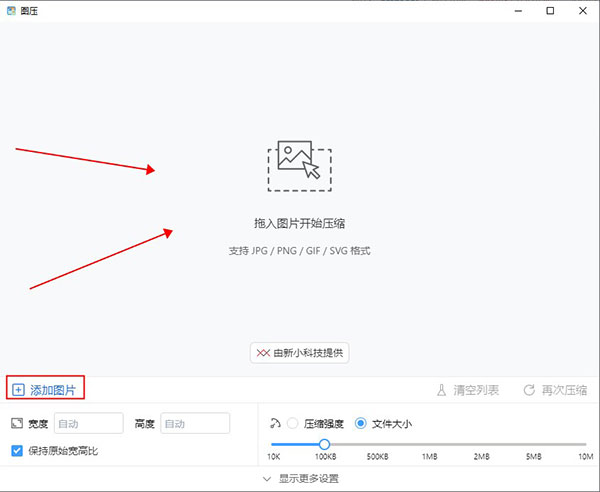
Task: Click the 再次压缩 text label
Action: coord(564,390)
